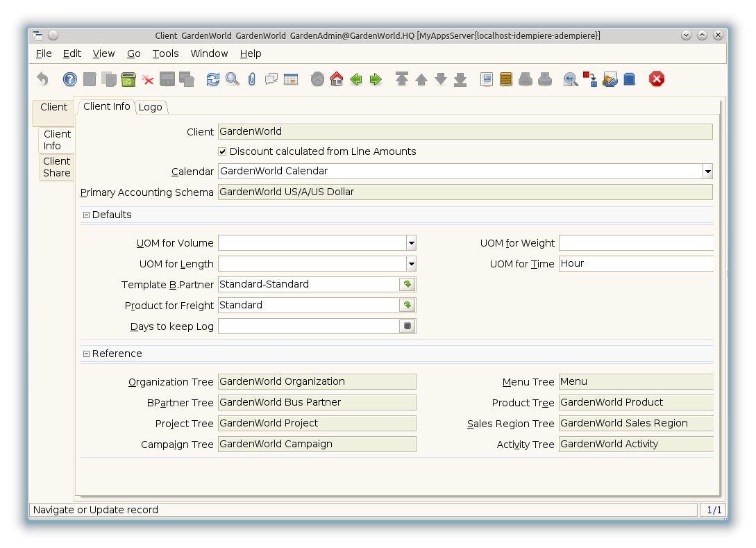This screenshot has height=548, width=756.
Task: Click the Help question mark toolbar icon
Action: (x=70, y=79)
